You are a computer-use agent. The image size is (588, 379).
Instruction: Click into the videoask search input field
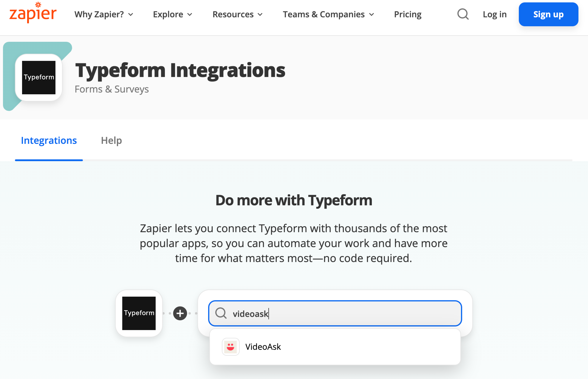point(335,313)
